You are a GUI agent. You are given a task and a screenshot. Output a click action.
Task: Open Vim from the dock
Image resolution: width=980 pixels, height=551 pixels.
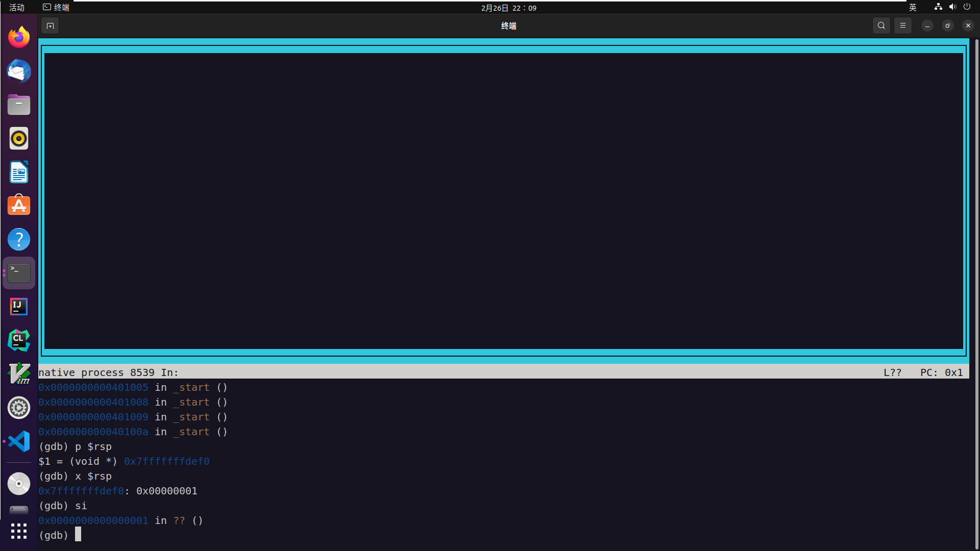[19, 374]
